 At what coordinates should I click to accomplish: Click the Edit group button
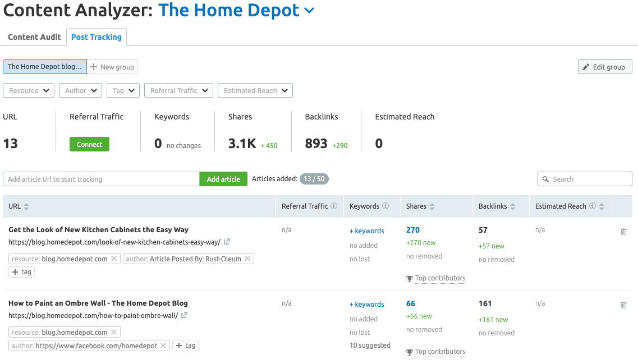point(605,67)
